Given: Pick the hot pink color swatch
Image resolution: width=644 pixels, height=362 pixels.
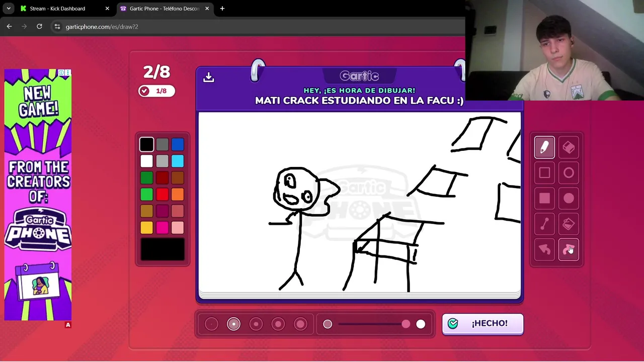Looking at the screenshot, I should click(x=162, y=227).
